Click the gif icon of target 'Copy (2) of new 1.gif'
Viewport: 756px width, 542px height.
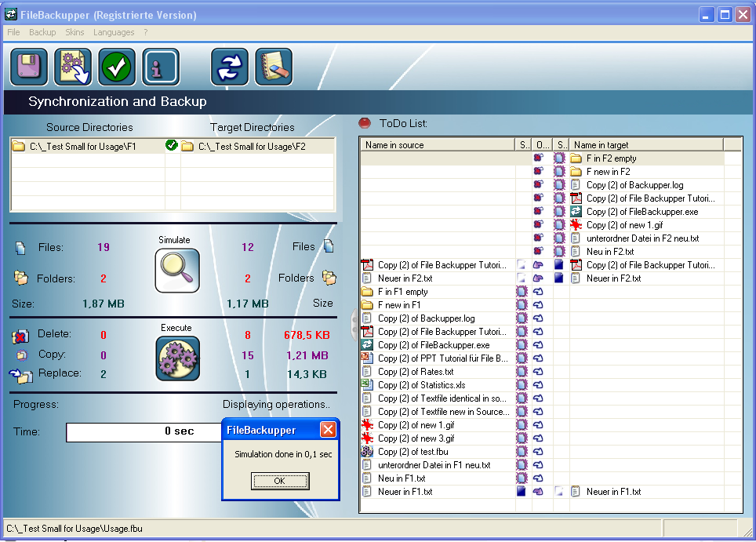point(576,224)
